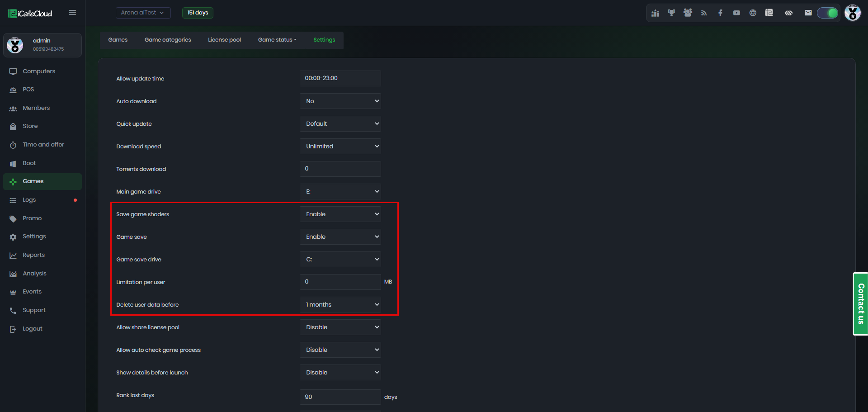Image resolution: width=868 pixels, height=412 pixels.
Task: Open POS in the sidebar
Action: (42, 90)
